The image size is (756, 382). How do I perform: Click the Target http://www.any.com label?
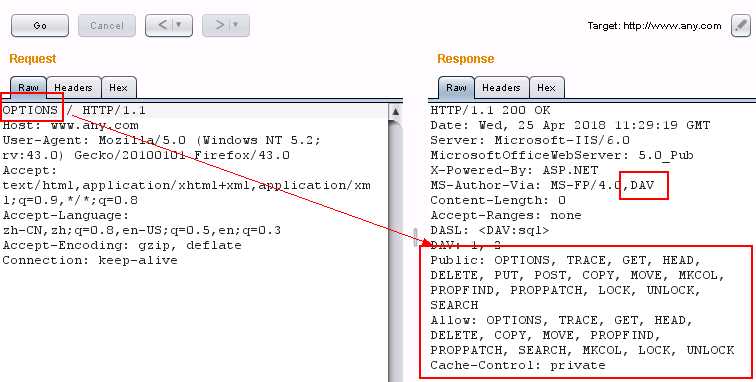pos(654,26)
